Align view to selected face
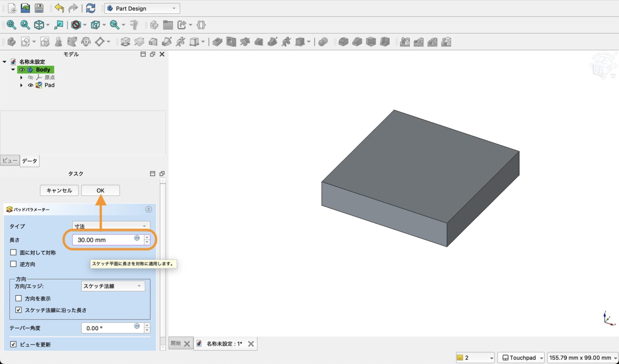This screenshot has height=364, width=619. click(59, 25)
